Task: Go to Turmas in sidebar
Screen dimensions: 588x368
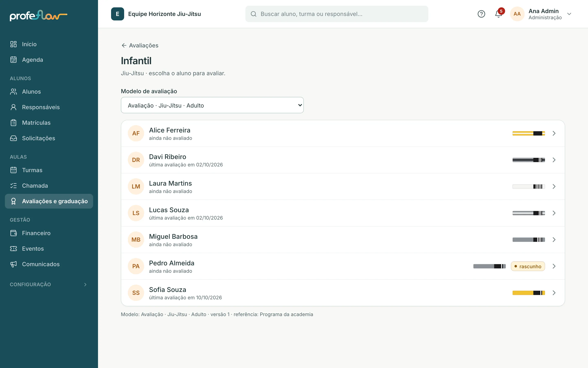Action: 49,170
